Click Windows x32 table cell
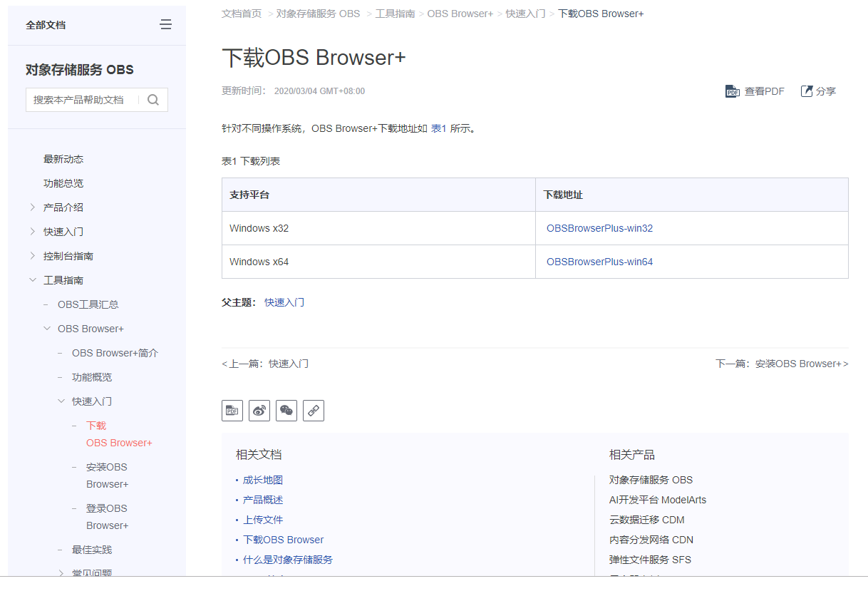The width and height of the screenshot is (868, 596). coord(378,228)
